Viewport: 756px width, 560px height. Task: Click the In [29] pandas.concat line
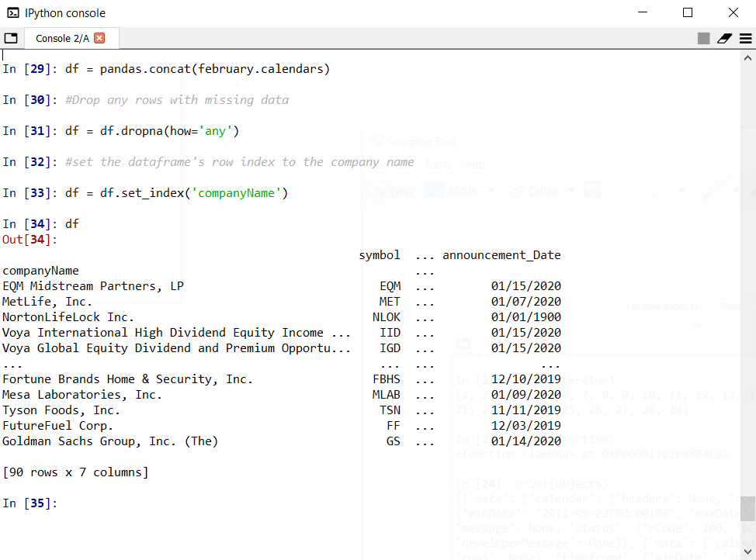tap(166, 69)
